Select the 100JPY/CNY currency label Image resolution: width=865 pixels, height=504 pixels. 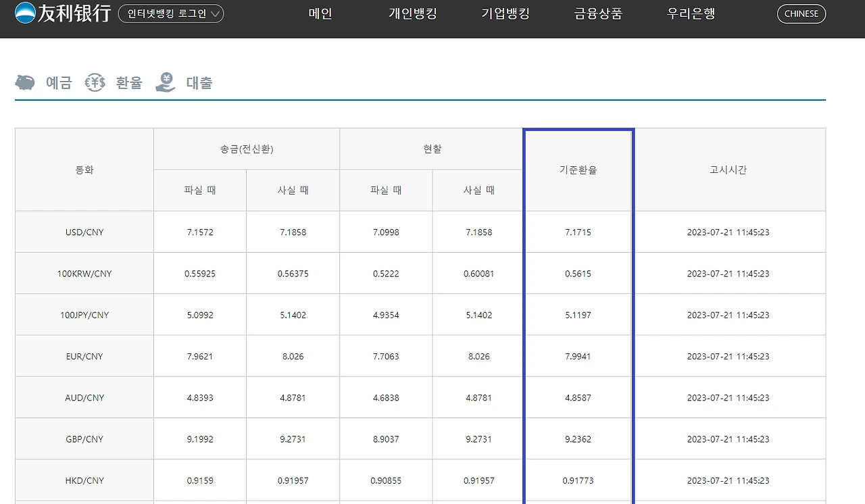84,314
